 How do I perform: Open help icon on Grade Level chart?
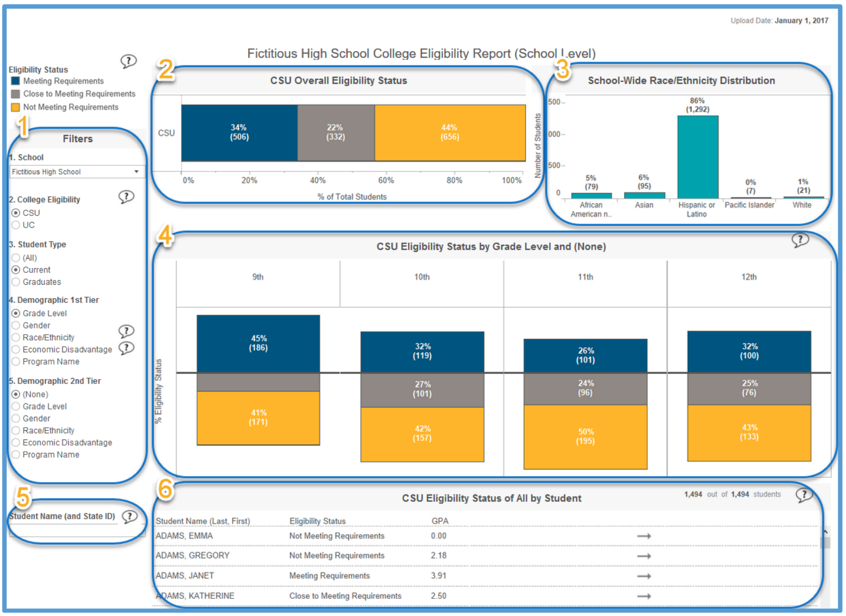(x=800, y=240)
